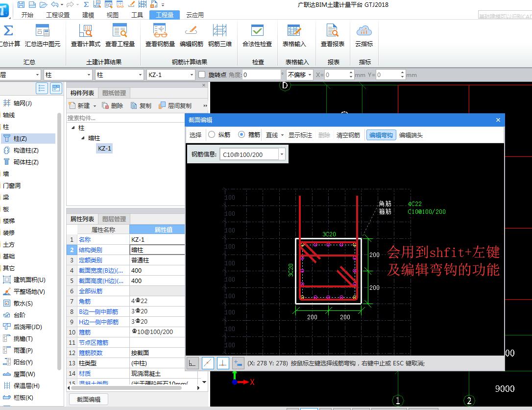Click the redo arrow icon
Viewport: 532px width, 410px height.
(x=70, y=4)
